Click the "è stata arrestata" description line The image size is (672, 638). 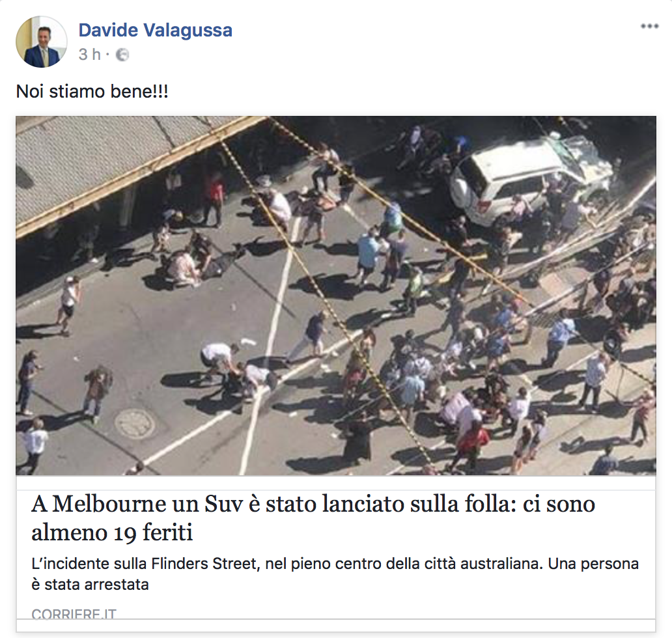[x=90, y=585]
